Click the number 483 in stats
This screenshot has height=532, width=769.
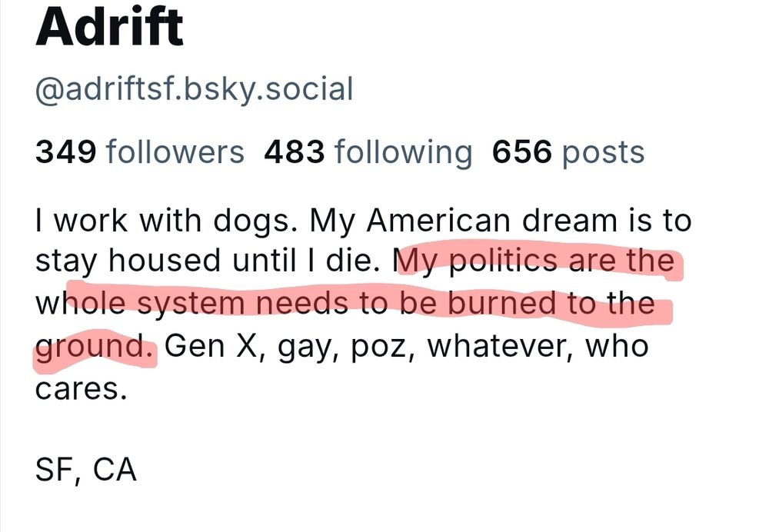pyautogui.click(x=294, y=151)
